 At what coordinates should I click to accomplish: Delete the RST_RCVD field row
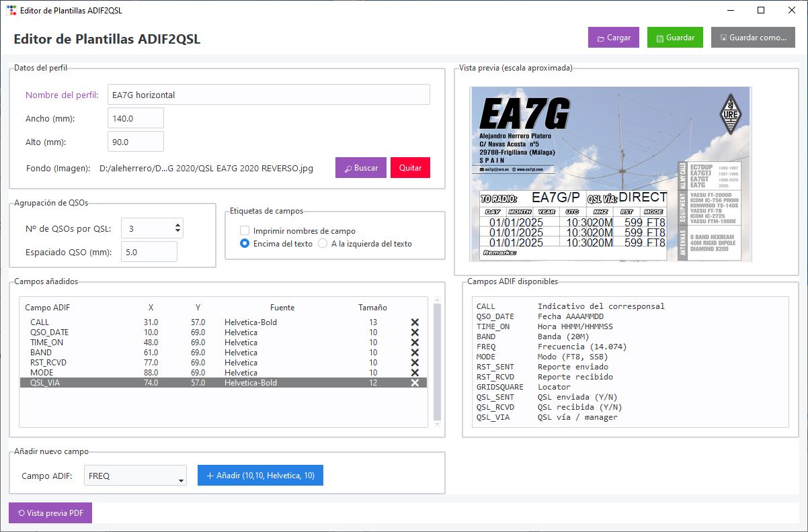point(415,363)
